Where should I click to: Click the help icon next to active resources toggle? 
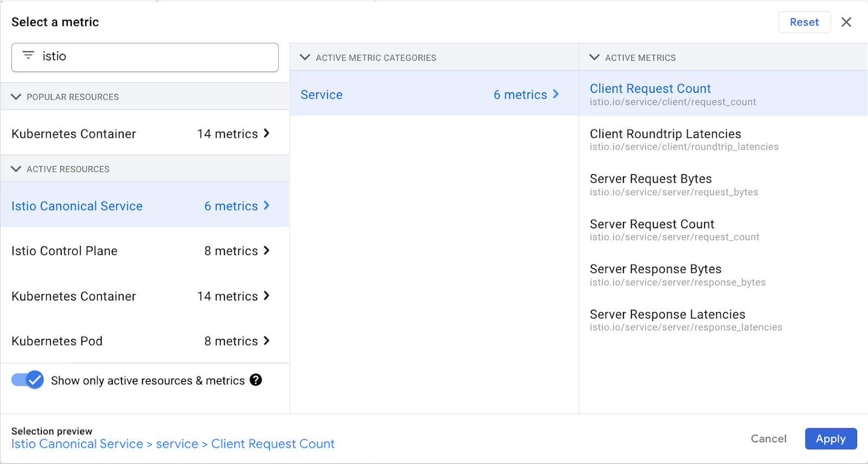256,380
